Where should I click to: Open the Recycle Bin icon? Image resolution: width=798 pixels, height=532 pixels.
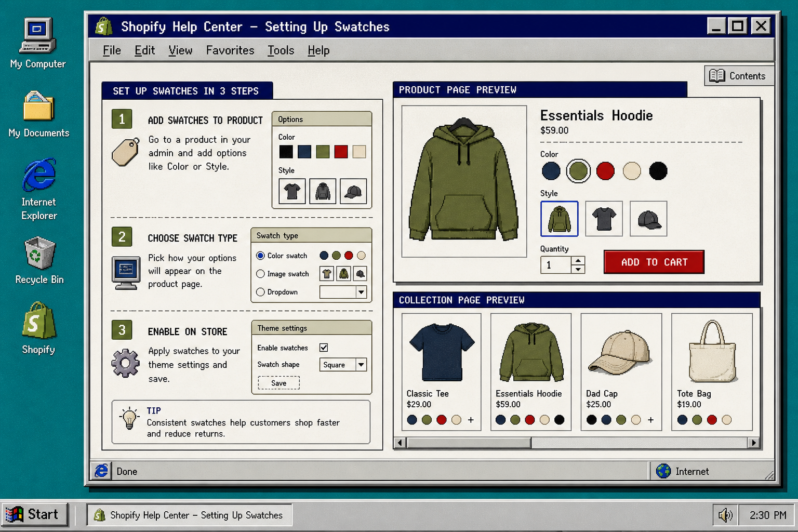click(x=39, y=253)
